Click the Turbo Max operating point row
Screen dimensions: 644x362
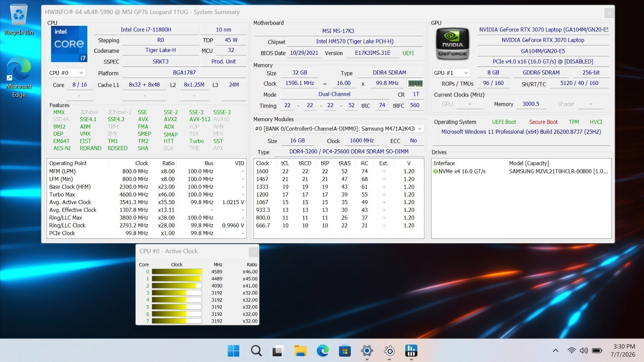[147, 194]
